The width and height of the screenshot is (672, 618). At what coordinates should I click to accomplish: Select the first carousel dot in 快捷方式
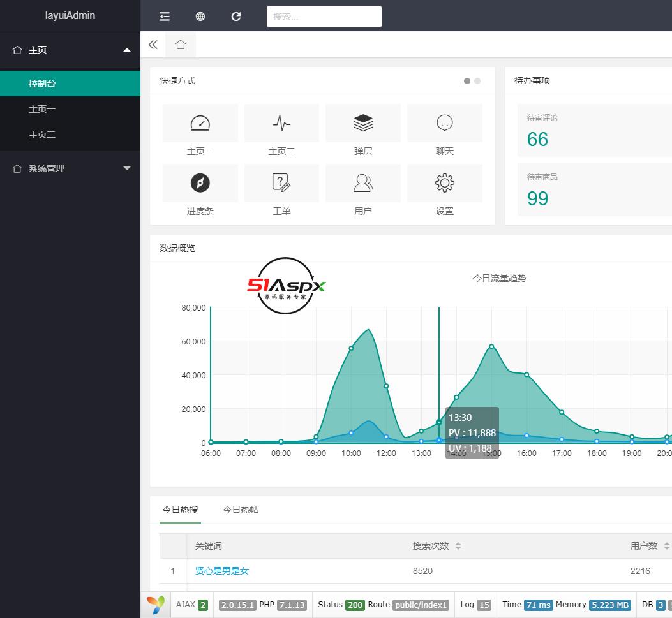[x=467, y=81]
